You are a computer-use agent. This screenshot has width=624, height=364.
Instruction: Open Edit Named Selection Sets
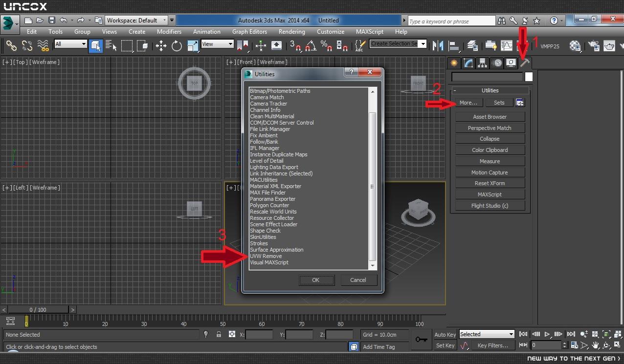(359, 46)
